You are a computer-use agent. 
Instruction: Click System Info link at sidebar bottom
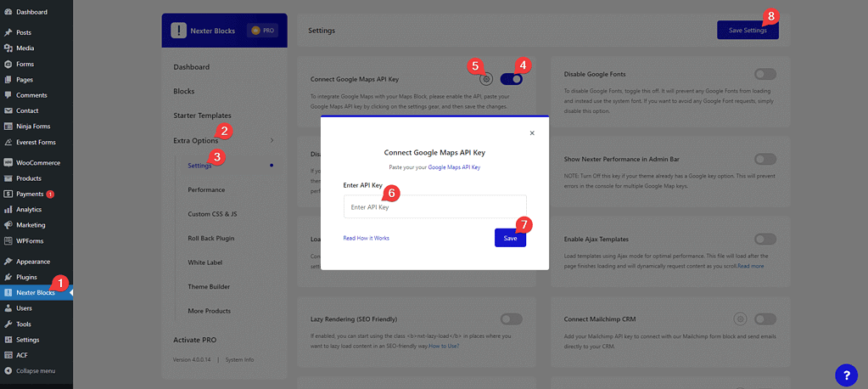[x=239, y=359]
